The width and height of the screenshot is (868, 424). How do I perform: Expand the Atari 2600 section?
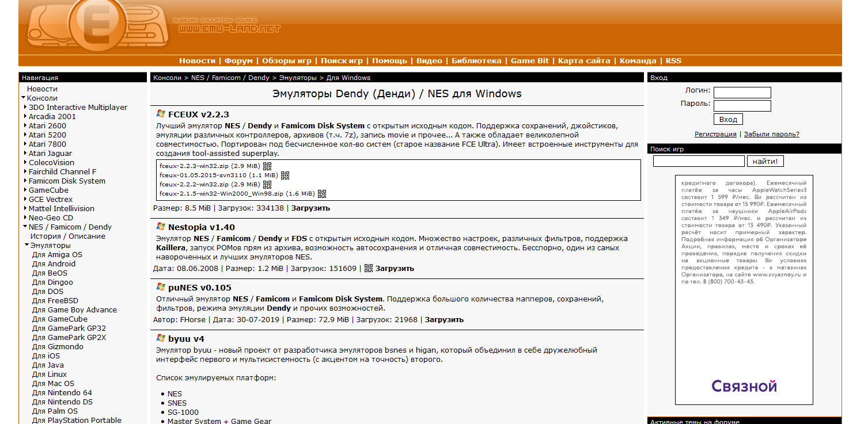(x=25, y=125)
